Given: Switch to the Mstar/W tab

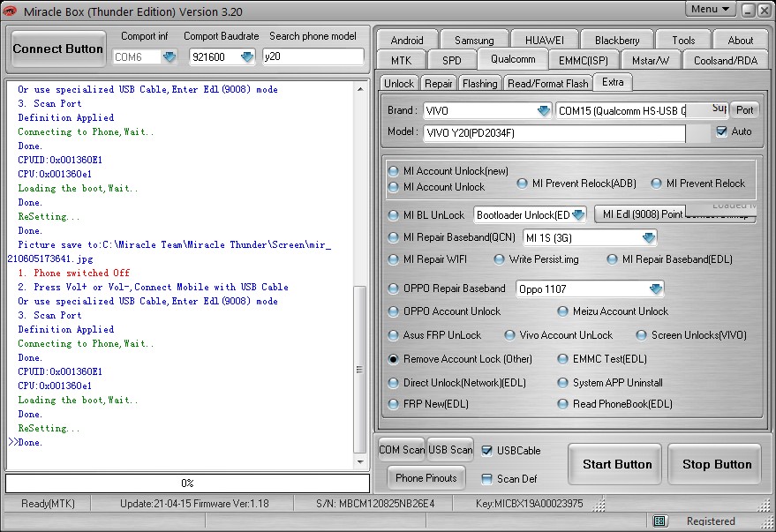Looking at the screenshot, I should click(x=651, y=60).
